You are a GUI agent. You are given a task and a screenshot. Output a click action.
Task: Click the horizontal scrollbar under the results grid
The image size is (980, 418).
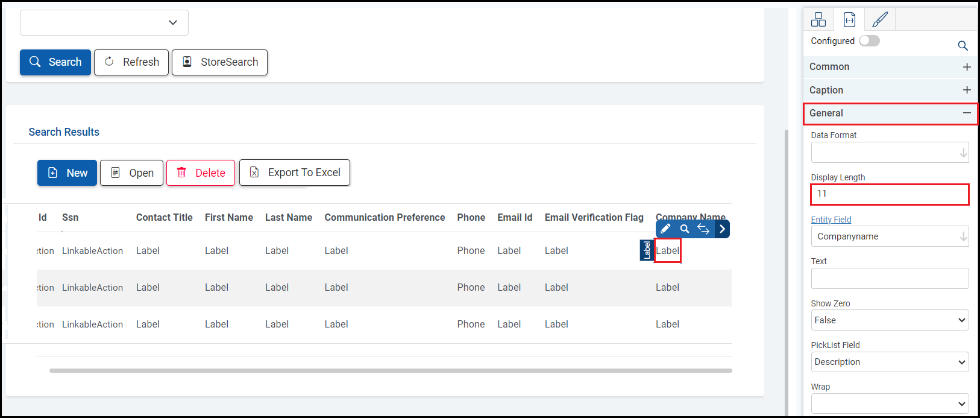coord(391,370)
